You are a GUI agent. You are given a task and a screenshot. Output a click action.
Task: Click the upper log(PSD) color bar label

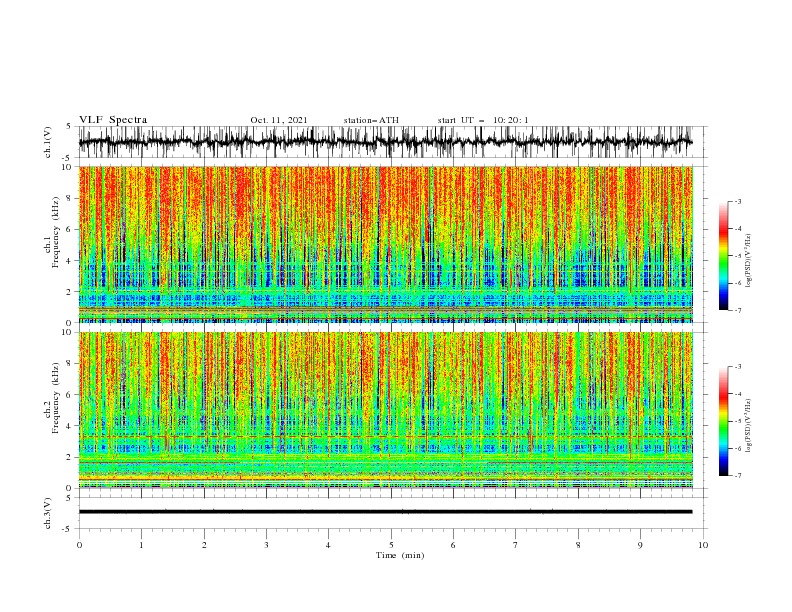pos(748,261)
